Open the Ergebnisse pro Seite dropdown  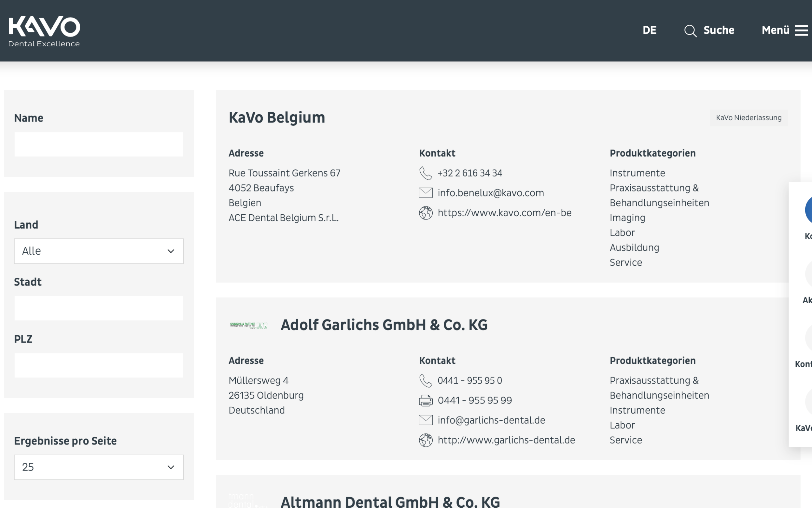coord(99,467)
